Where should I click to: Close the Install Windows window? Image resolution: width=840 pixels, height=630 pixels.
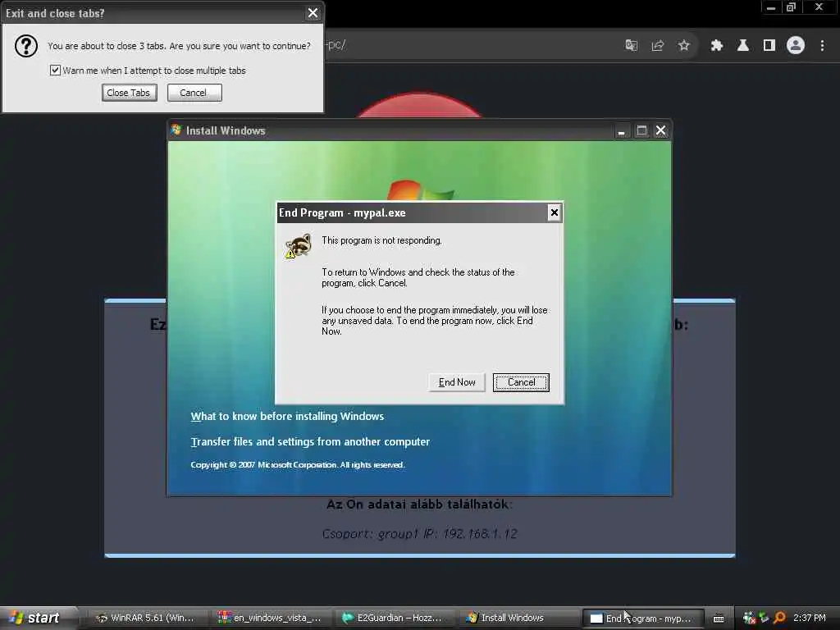point(661,130)
